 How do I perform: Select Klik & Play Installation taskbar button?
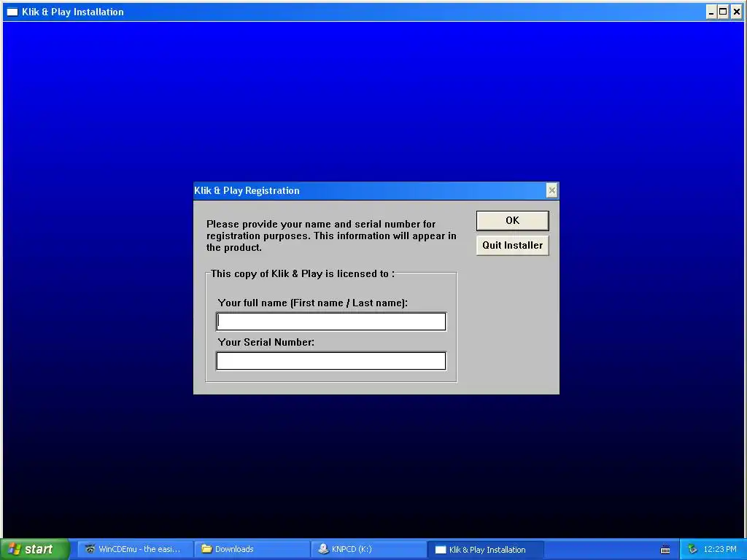pos(485,550)
